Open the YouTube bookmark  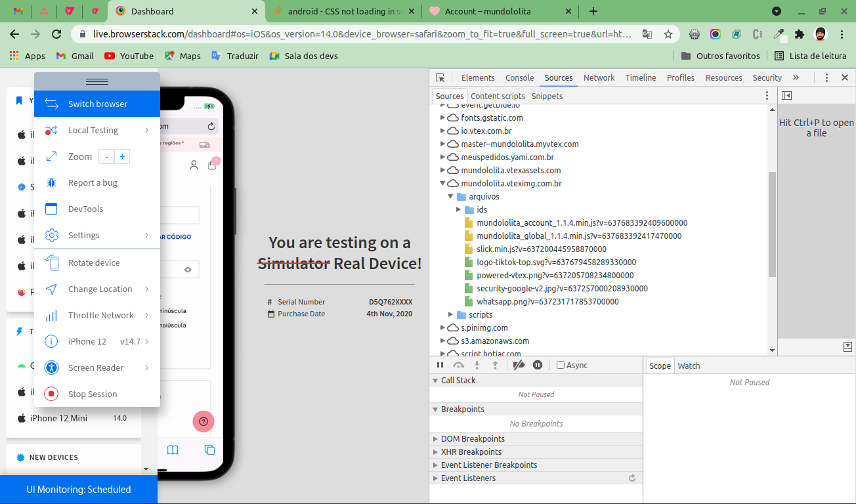(x=129, y=56)
